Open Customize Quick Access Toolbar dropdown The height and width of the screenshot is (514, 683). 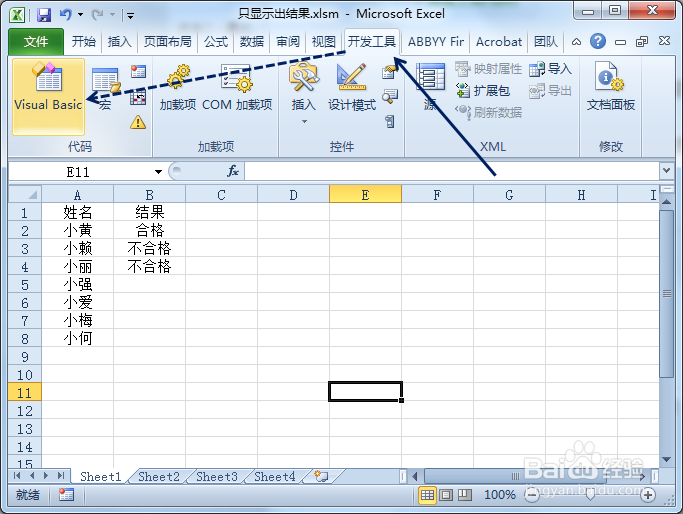pos(130,16)
